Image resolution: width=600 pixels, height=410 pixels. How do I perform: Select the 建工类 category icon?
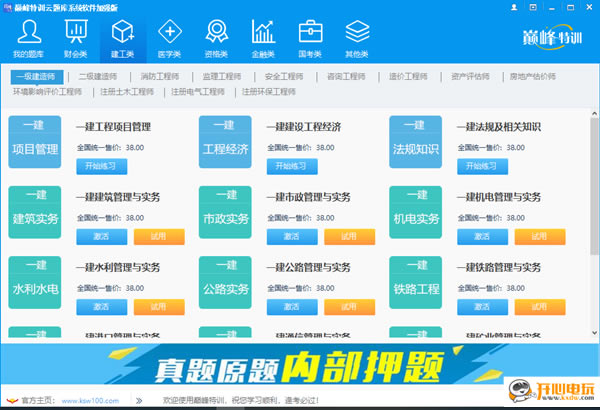(x=123, y=38)
